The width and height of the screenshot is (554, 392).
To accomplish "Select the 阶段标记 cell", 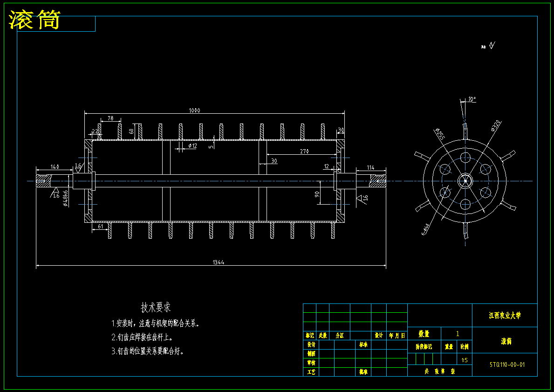I will 424,347.
